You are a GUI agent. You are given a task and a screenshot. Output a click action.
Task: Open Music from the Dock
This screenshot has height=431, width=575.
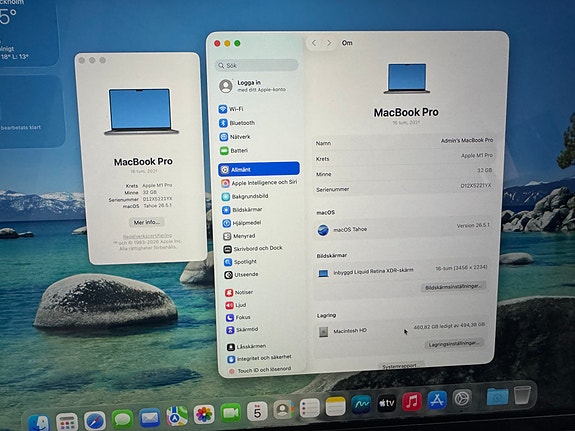coord(412,402)
